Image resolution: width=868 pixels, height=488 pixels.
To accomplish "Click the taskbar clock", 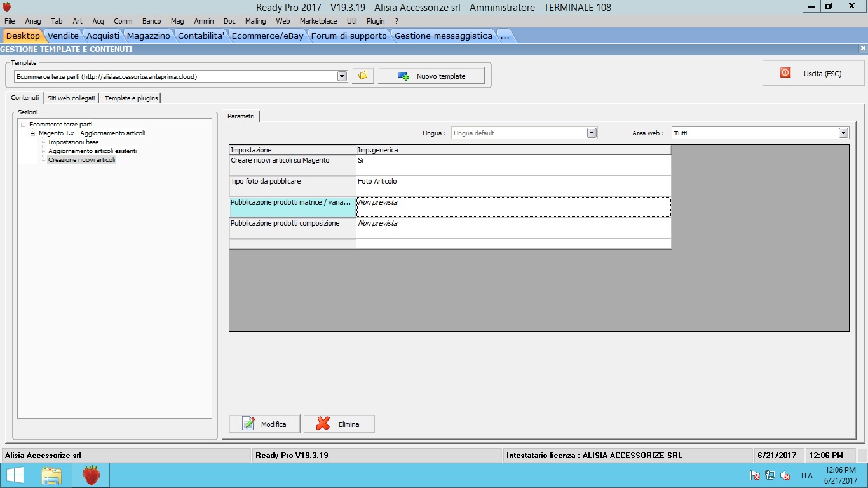I will [x=841, y=475].
